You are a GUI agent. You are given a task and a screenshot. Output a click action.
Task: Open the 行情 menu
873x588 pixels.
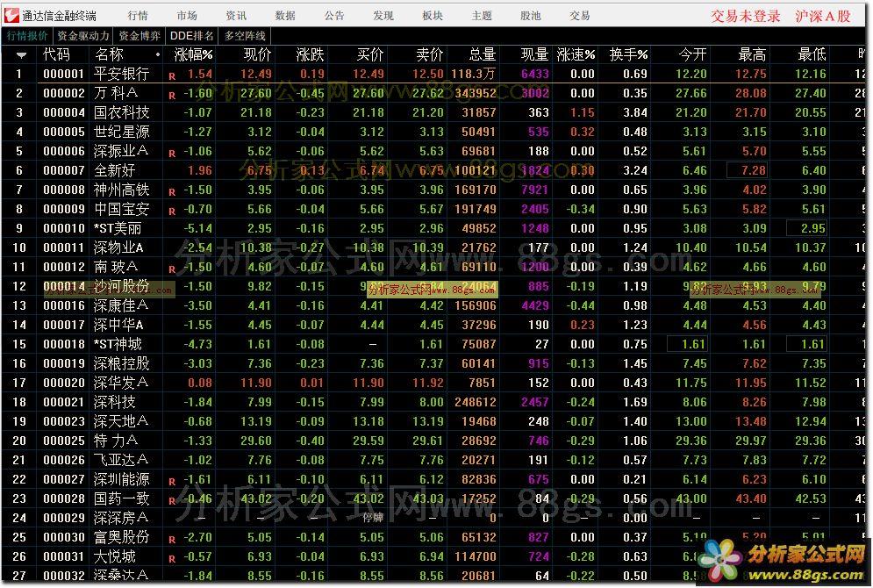click(138, 16)
